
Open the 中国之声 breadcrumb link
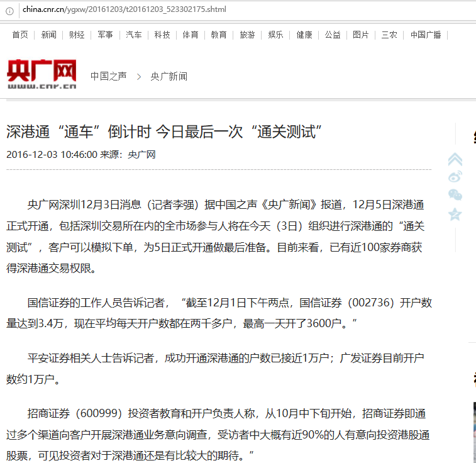pyautogui.click(x=108, y=76)
